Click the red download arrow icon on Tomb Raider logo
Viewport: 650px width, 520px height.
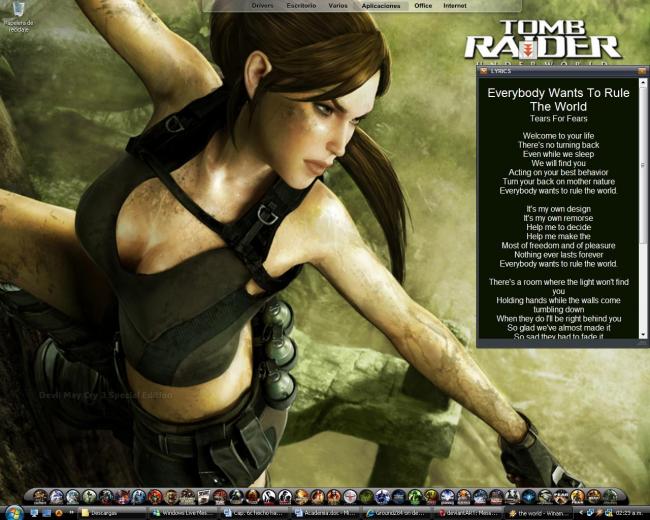click(x=528, y=51)
